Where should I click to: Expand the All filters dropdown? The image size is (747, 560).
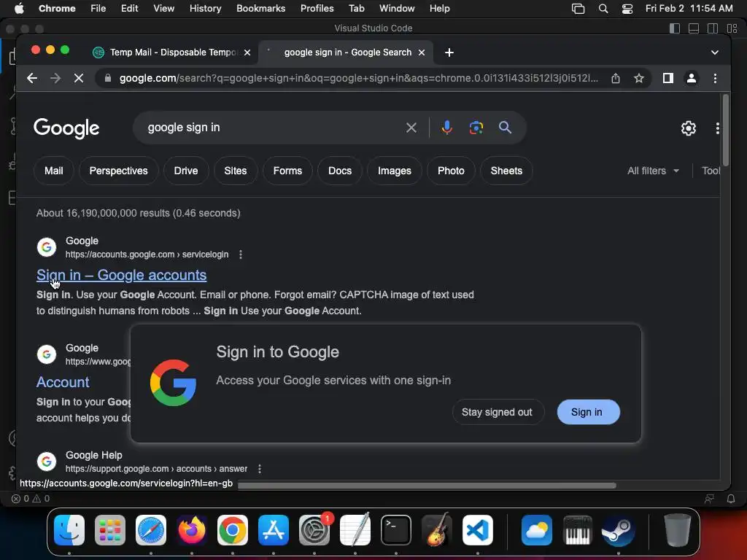click(x=653, y=171)
